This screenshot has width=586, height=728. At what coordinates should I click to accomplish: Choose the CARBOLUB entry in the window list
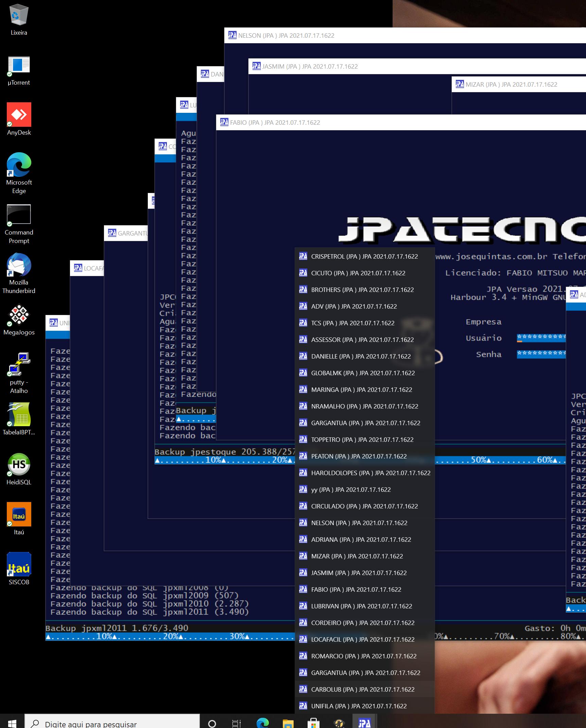pyautogui.click(x=363, y=689)
